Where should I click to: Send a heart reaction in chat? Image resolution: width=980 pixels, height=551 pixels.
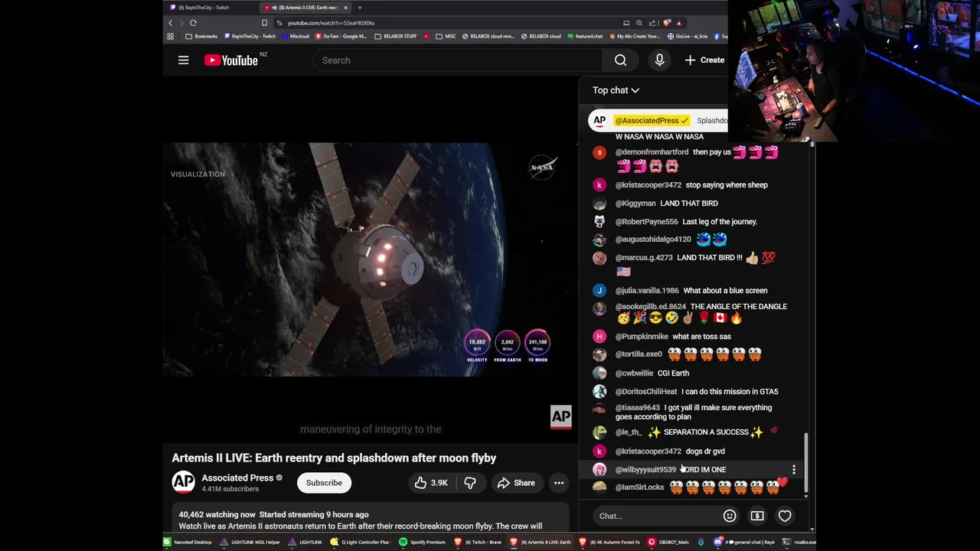(x=785, y=516)
